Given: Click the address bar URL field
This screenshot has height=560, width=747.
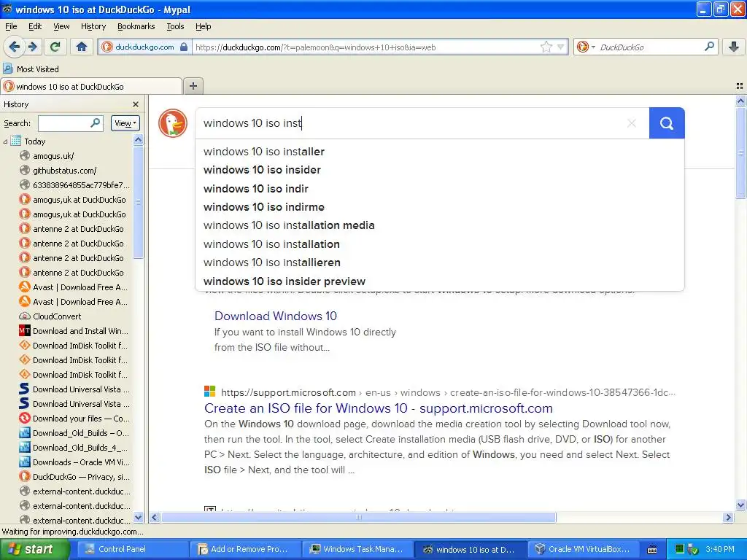Looking at the screenshot, I should 366,47.
